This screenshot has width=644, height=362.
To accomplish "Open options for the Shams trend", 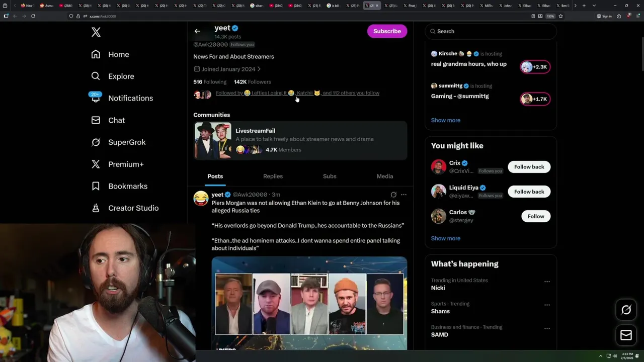I will pyautogui.click(x=547, y=305).
